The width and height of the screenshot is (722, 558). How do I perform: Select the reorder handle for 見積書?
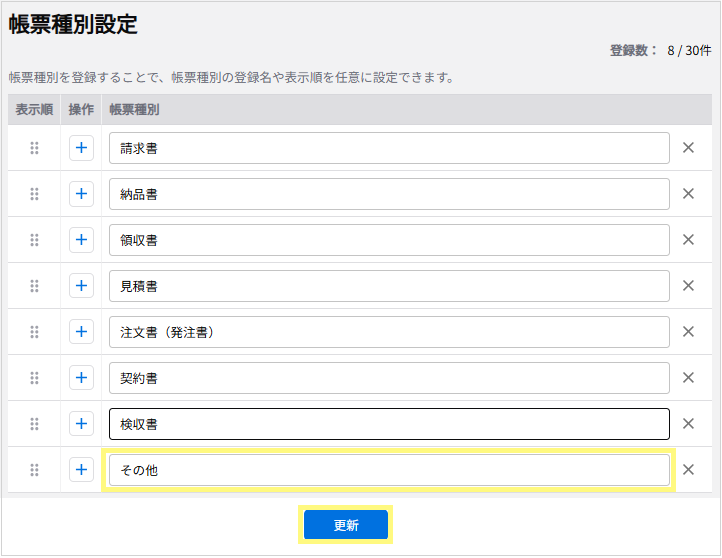[x=35, y=286]
